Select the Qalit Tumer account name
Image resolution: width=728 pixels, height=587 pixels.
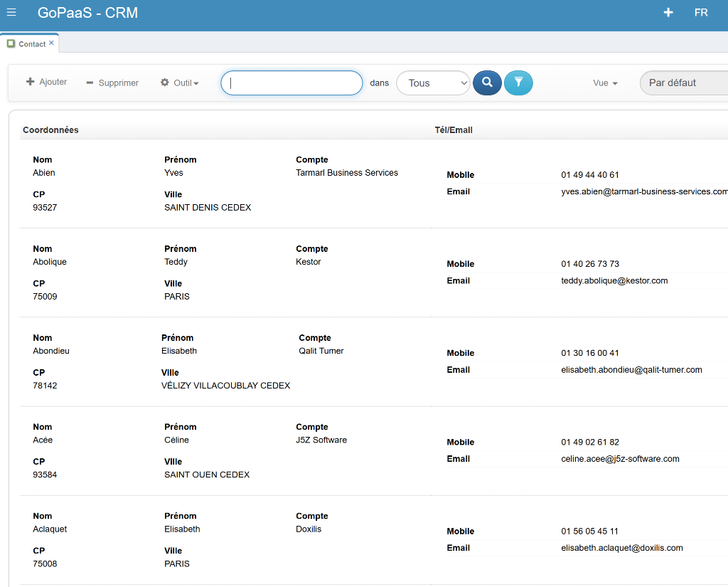point(321,351)
